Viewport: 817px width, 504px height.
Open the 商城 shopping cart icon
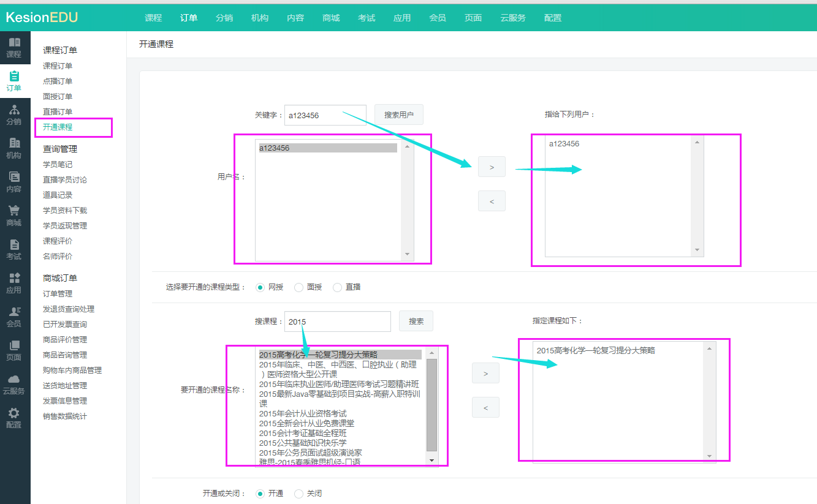14,211
